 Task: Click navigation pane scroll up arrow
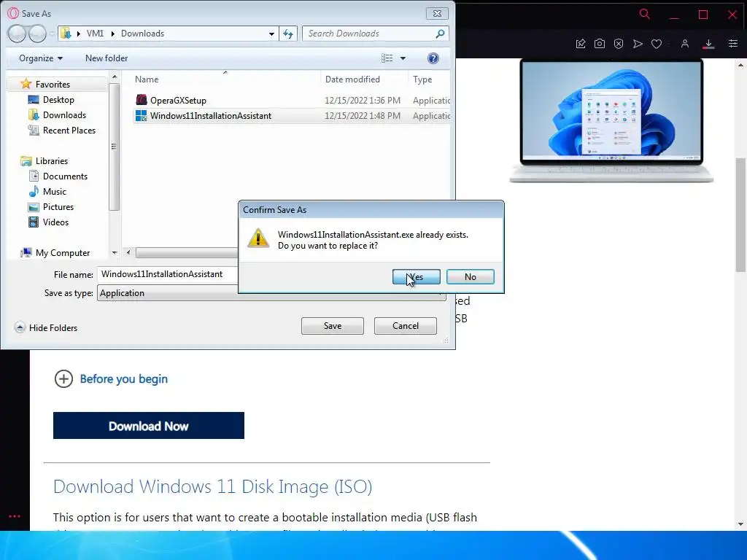[115, 76]
